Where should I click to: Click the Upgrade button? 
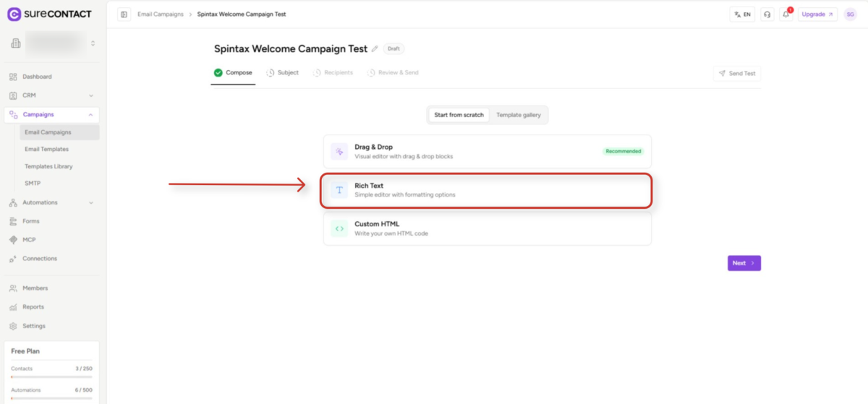tap(817, 14)
